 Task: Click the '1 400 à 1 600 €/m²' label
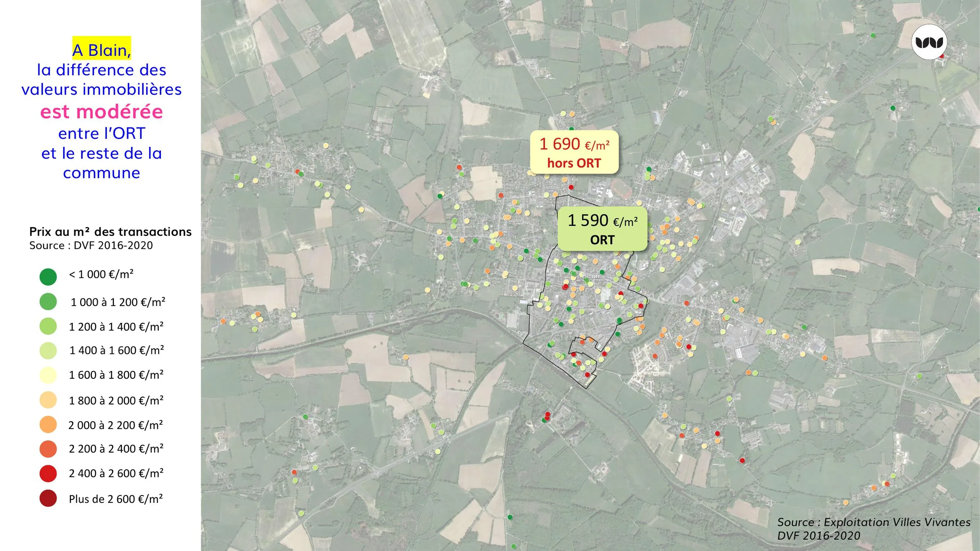tap(117, 350)
